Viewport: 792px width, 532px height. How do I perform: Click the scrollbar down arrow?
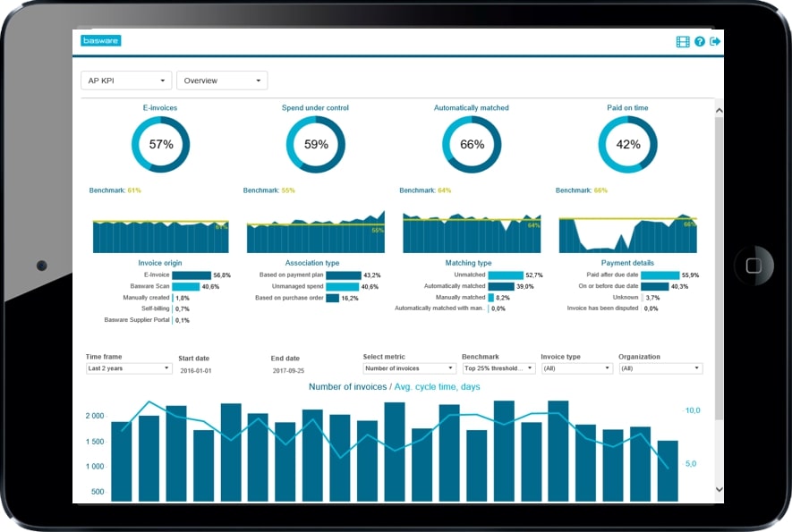click(719, 489)
